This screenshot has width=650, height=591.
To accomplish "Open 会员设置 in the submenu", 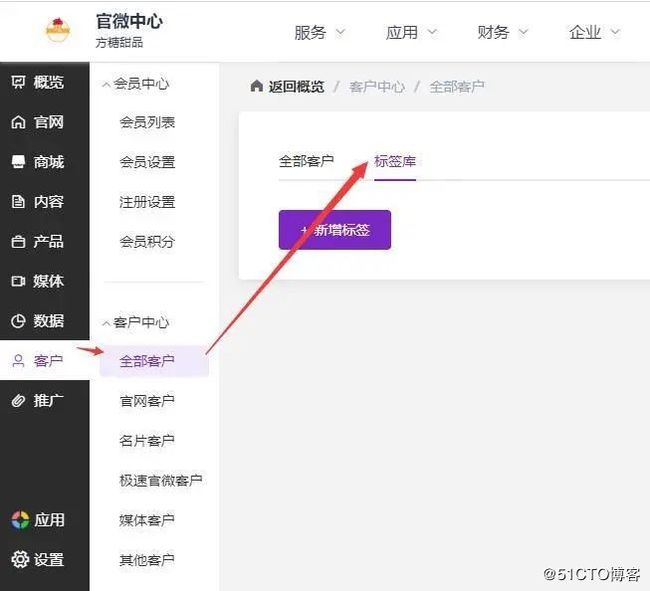I will [x=147, y=162].
